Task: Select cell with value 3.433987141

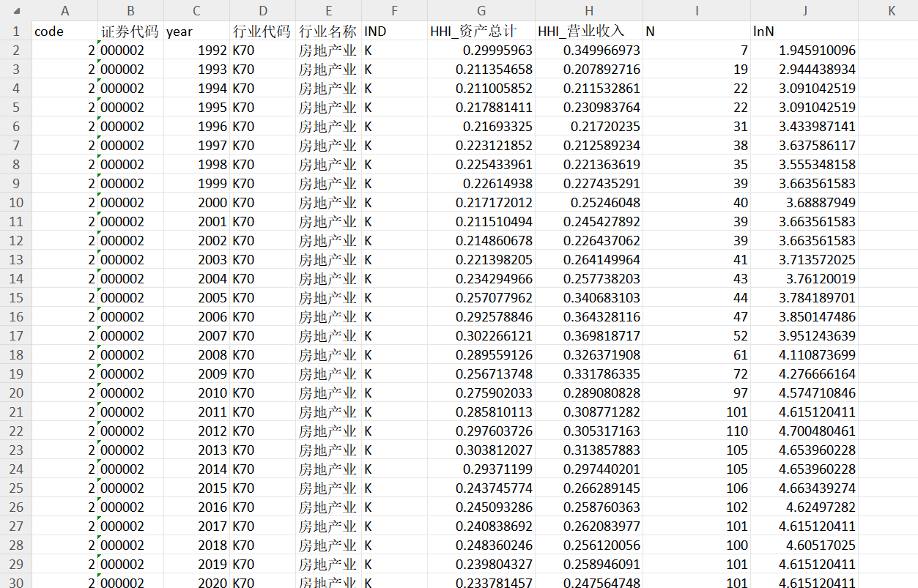Action: pyautogui.click(x=804, y=127)
